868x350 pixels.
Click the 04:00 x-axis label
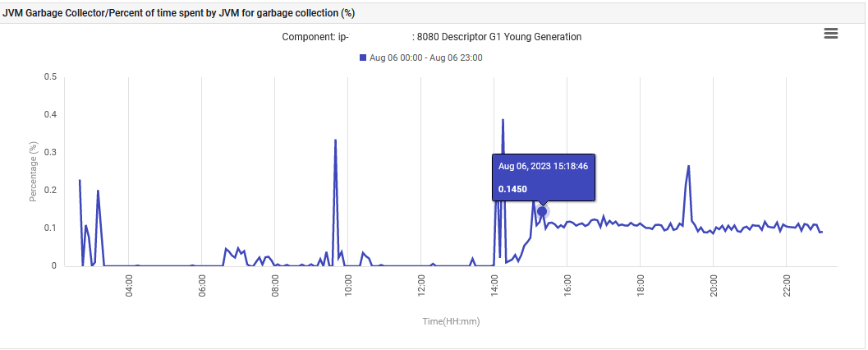tap(128, 288)
